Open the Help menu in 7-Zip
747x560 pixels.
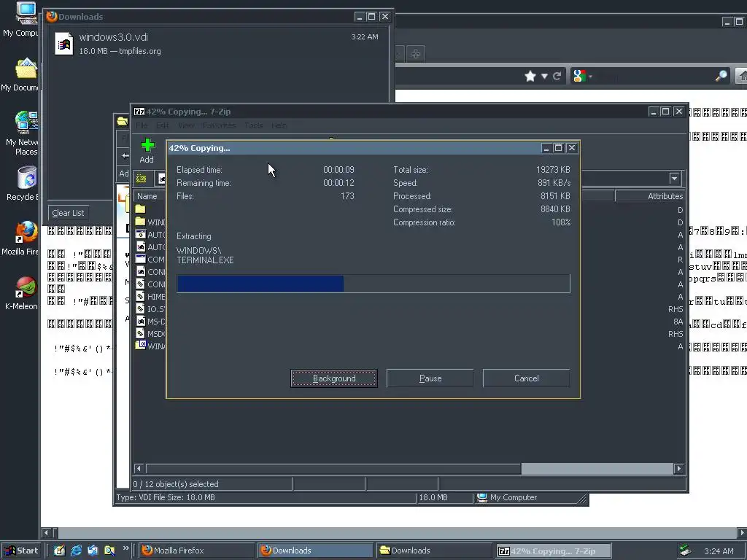279,125
